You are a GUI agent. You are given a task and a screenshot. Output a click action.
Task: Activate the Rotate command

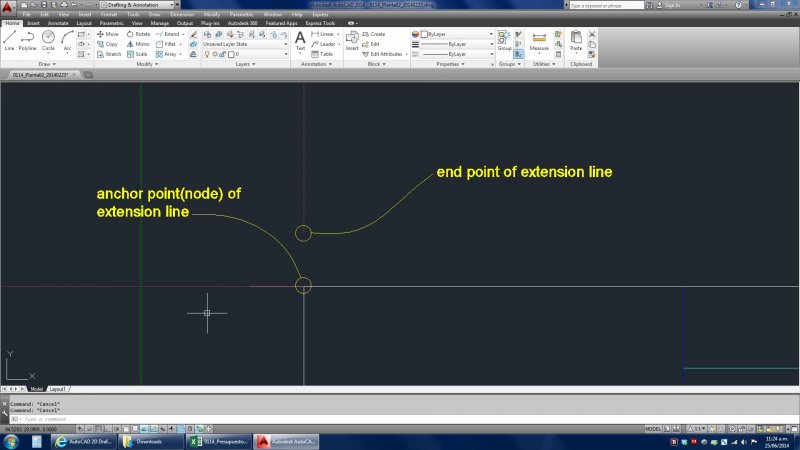click(138, 34)
